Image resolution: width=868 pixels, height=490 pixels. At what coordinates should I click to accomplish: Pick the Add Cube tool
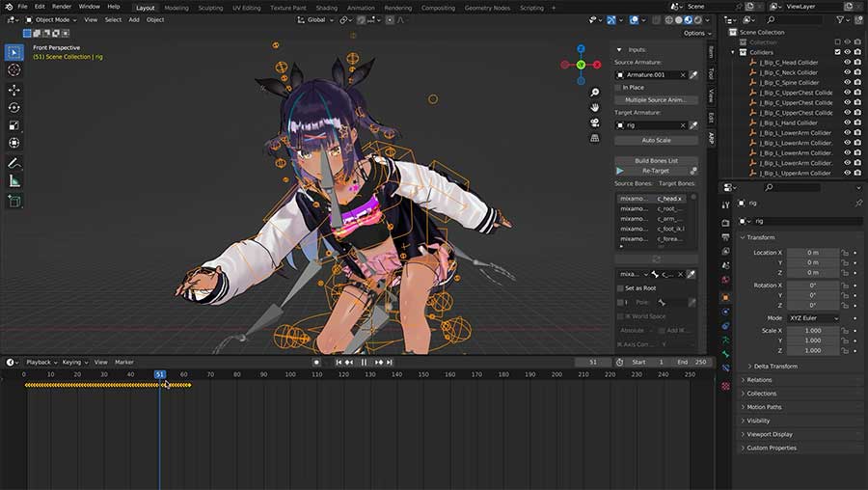(14, 202)
